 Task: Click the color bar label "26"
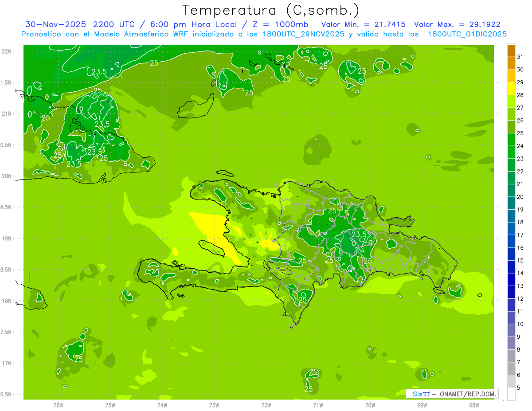click(x=520, y=121)
